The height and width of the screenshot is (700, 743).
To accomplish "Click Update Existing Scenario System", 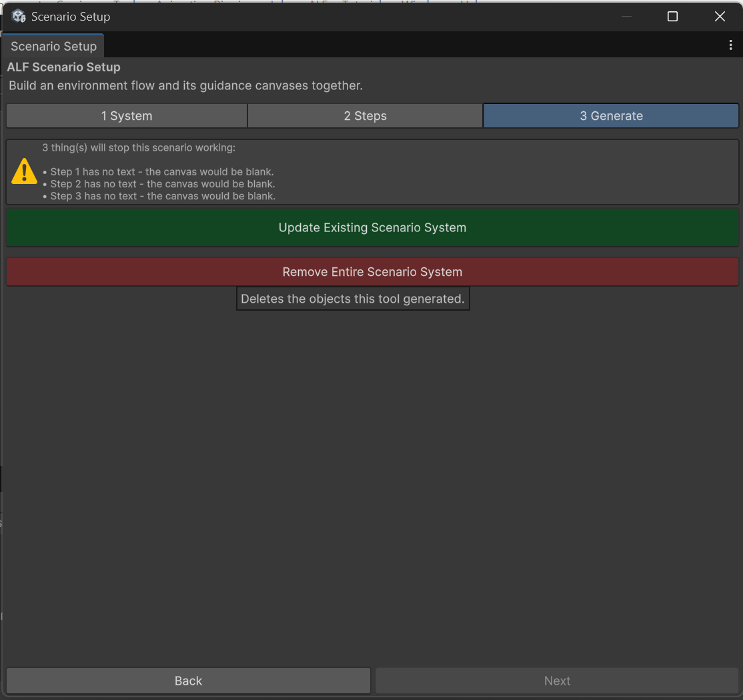I will [x=372, y=227].
